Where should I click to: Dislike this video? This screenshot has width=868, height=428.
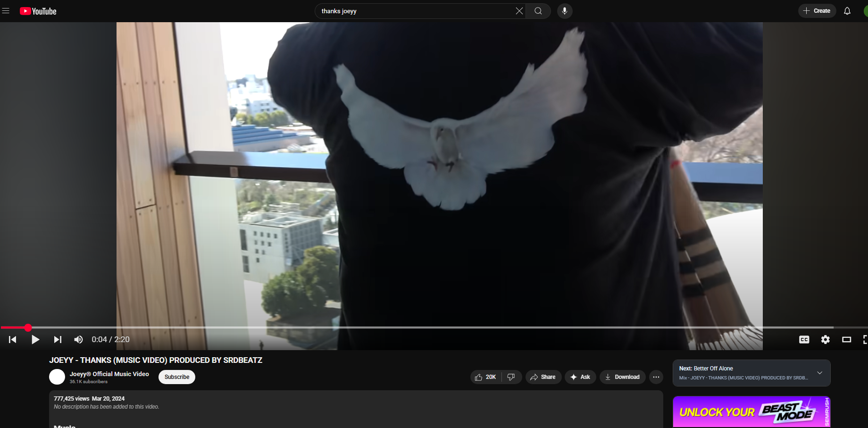click(x=511, y=377)
